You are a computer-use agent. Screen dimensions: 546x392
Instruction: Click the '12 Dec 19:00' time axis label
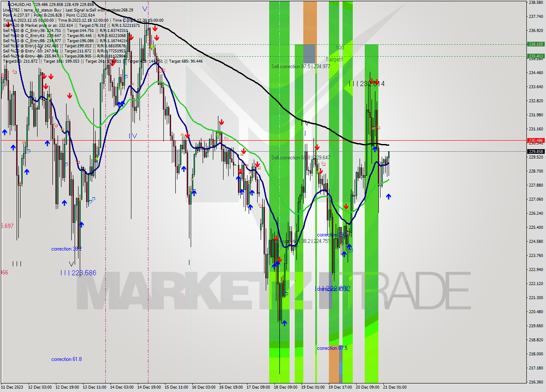67,387
